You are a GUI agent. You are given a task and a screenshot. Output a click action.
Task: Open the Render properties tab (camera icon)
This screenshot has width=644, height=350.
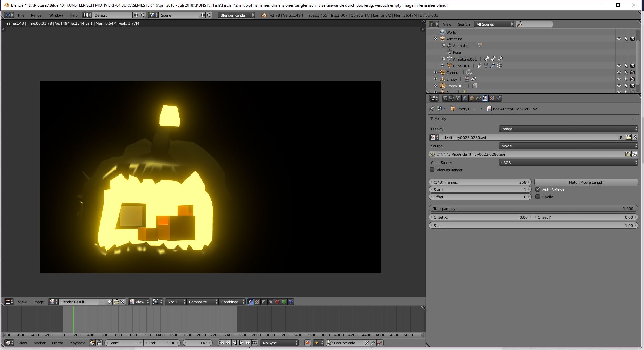tap(445, 98)
